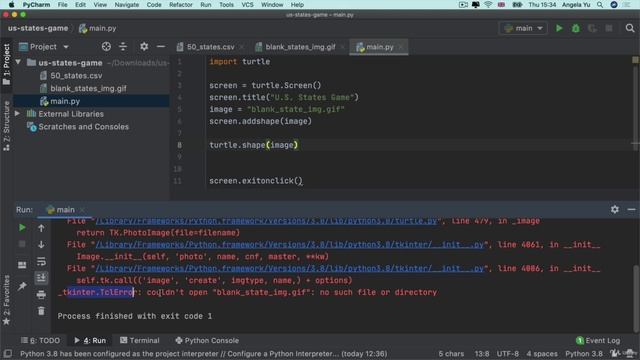Viewport: 640px width, 360px height.
Task: Click the yellow warning marker in editor corner
Action: 635,60
